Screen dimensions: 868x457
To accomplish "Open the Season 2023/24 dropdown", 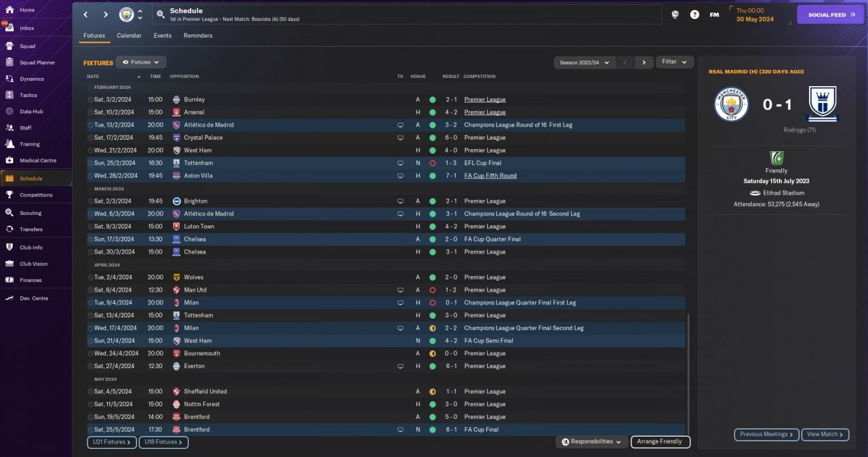I will click(x=584, y=62).
